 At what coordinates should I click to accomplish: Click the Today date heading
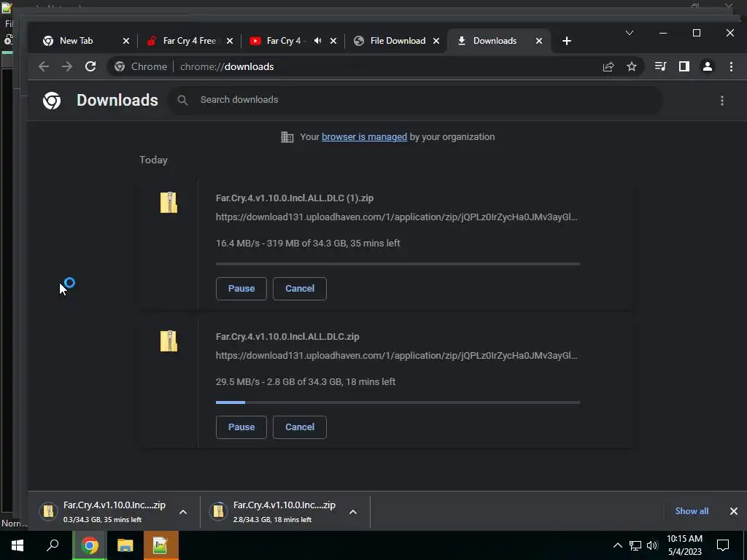pos(153,160)
